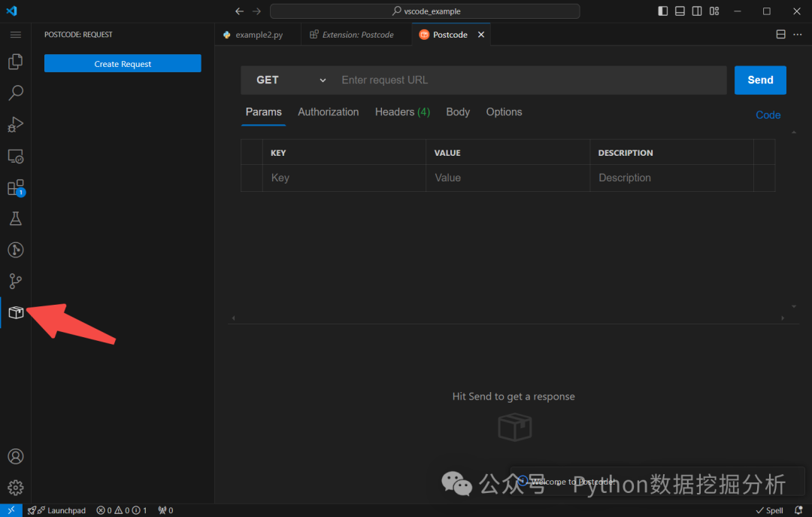Viewport: 812px width, 517px height.
Task: Click the Value input cell
Action: click(x=507, y=178)
